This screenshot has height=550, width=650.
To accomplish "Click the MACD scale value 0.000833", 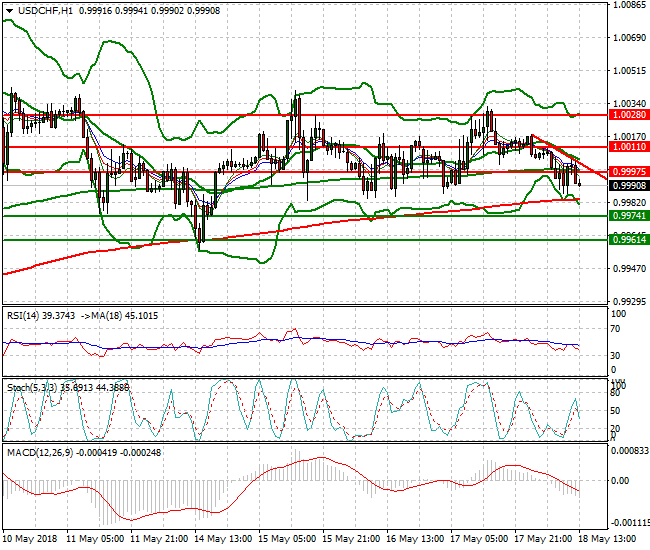I will pyautogui.click(x=630, y=451).
